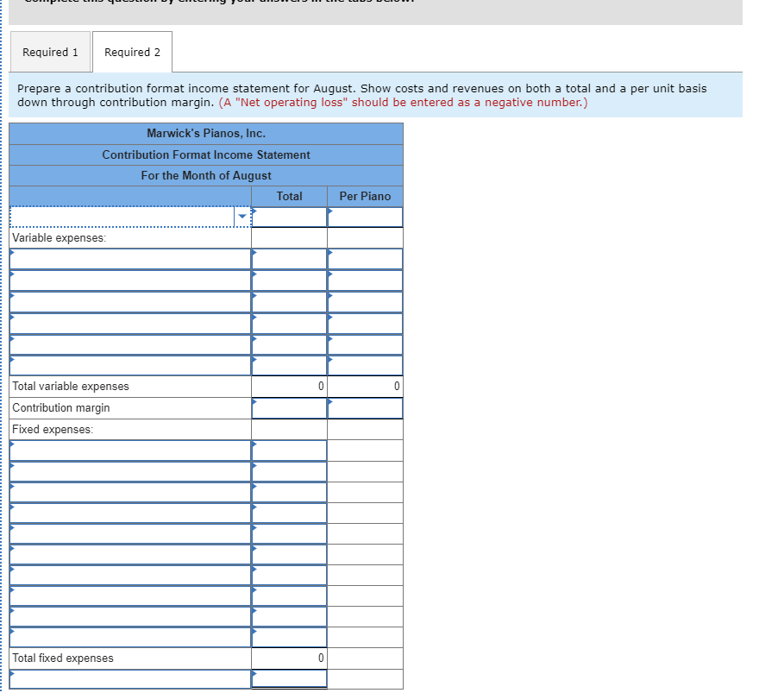Open the first row label dropdown arrow
The height and width of the screenshot is (693, 784).
[242, 217]
